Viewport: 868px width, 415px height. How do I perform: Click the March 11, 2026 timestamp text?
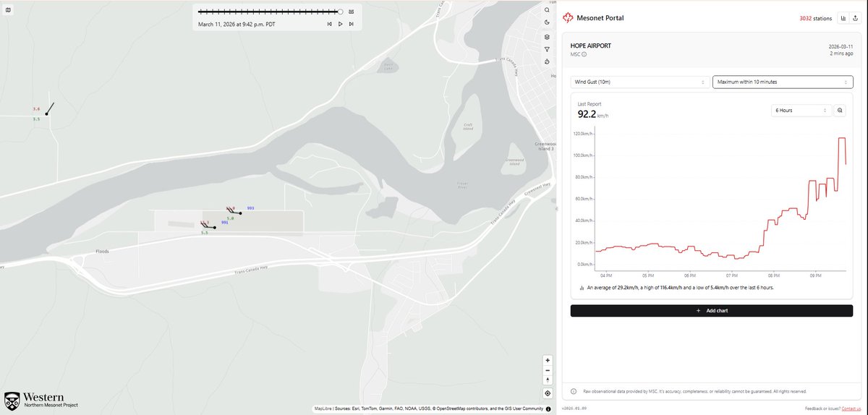click(x=237, y=24)
